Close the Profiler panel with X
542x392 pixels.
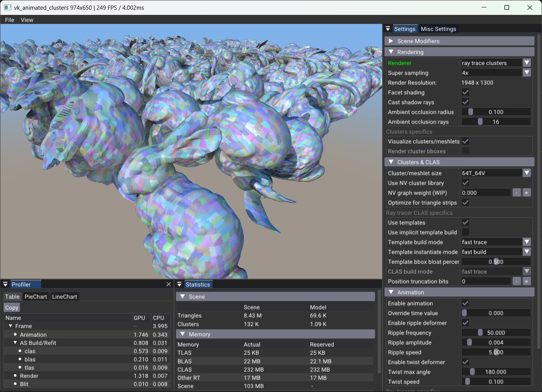pos(169,284)
